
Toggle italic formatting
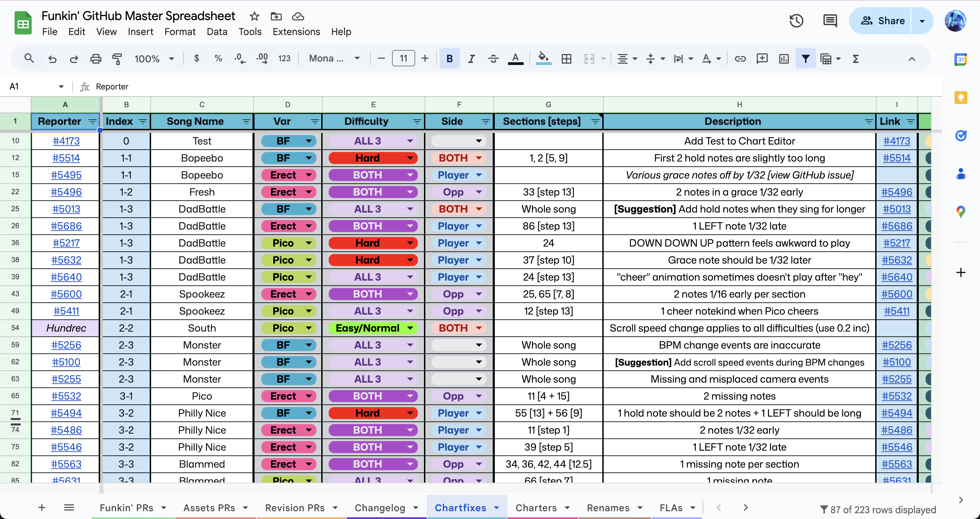[x=471, y=58]
